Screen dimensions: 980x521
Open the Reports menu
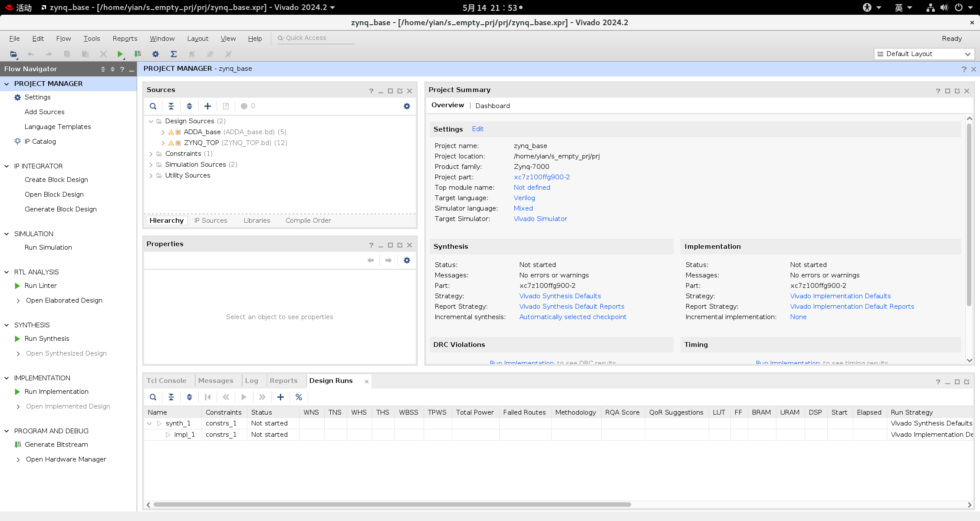(125, 39)
